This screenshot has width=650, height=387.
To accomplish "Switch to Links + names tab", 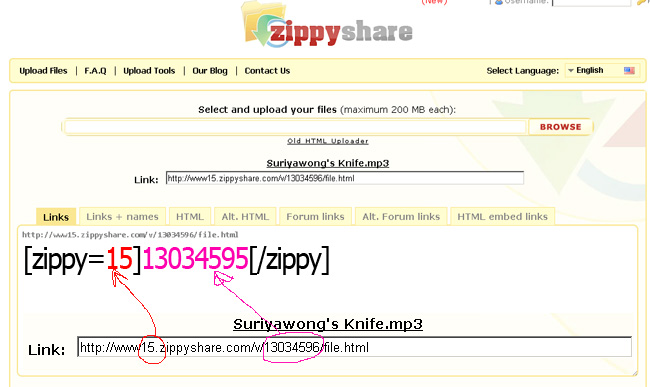I will (x=122, y=216).
